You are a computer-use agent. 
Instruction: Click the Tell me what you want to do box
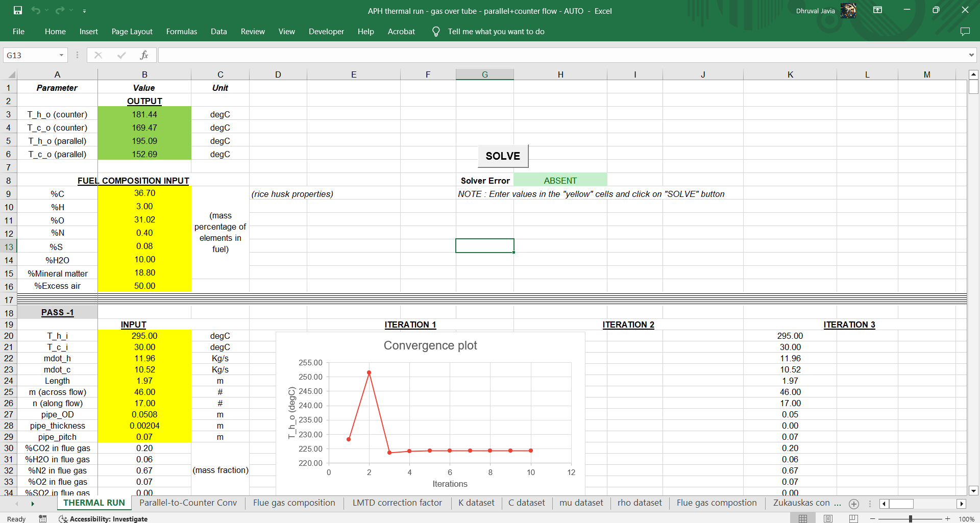[x=496, y=32]
